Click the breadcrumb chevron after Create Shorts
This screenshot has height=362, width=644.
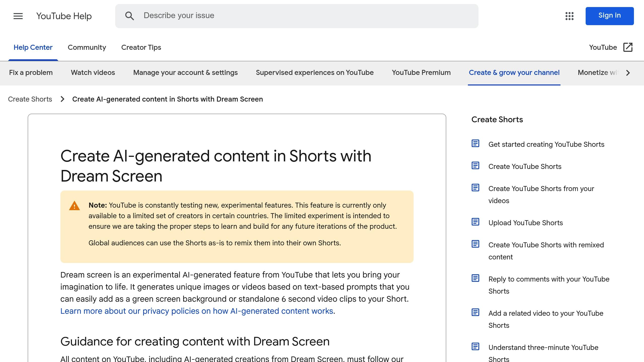pyautogui.click(x=62, y=99)
